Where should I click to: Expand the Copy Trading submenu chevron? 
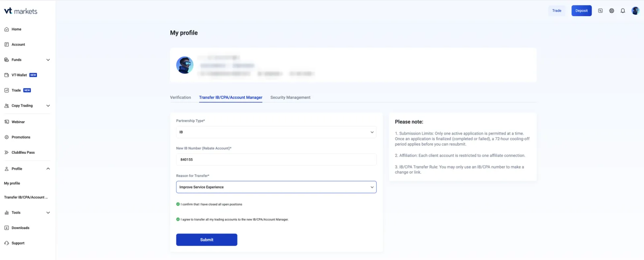[48, 106]
